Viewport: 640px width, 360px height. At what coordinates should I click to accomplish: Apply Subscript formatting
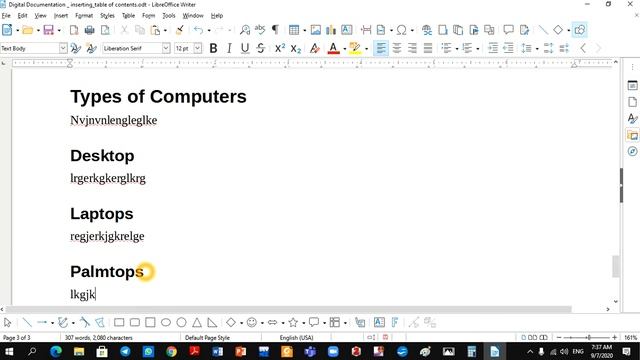[296, 48]
